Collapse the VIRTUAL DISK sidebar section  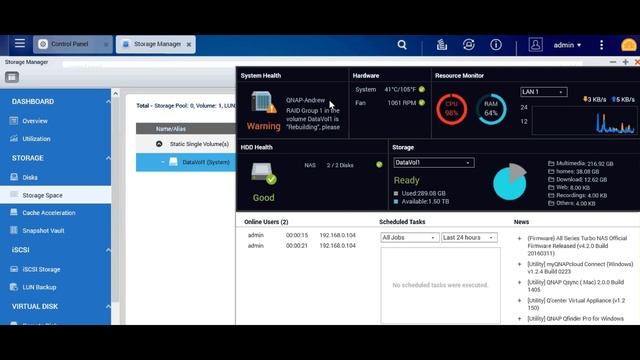pos(108,306)
